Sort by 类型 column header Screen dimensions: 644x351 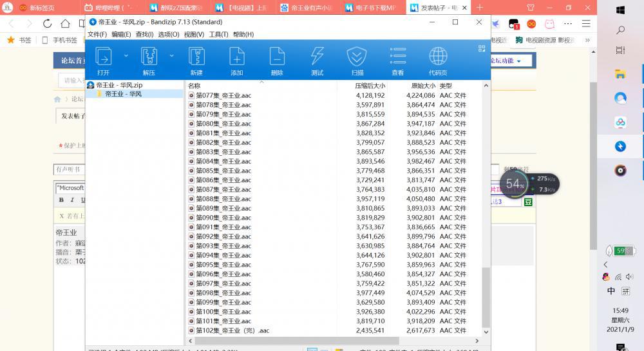446,86
